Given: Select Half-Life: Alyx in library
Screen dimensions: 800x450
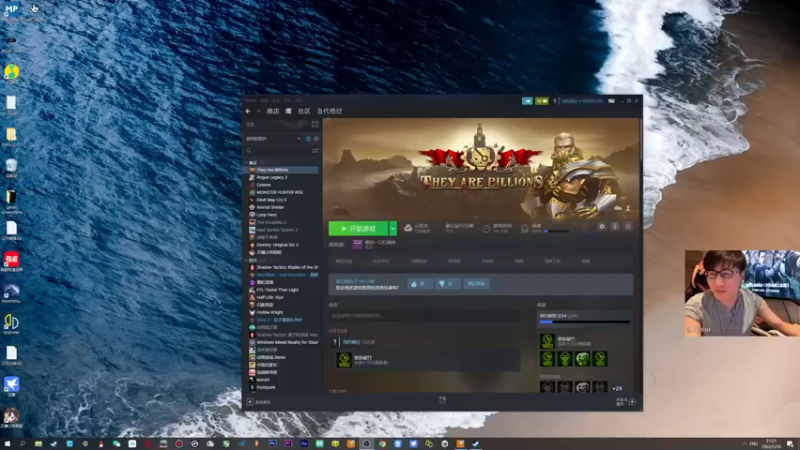Looking at the screenshot, I should coord(282,297).
